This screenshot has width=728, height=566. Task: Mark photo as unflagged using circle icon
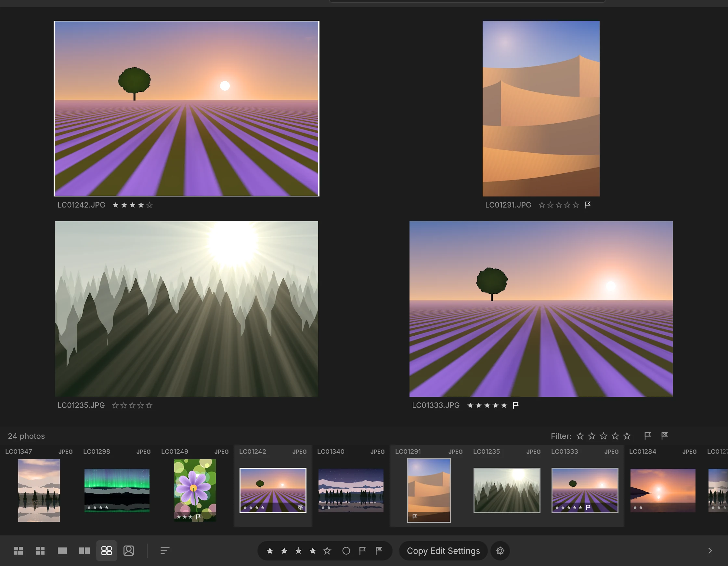point(346,551)
